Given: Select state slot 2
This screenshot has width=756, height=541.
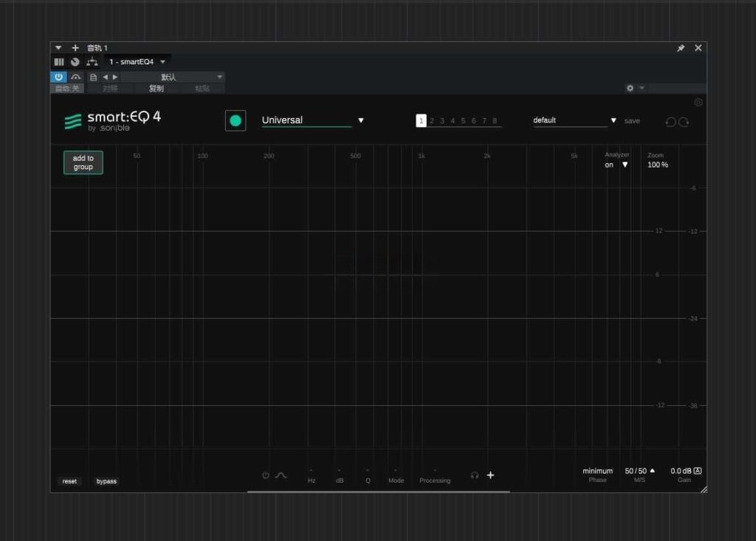Looking at the screenshot, I should click(x=431, y=120).
